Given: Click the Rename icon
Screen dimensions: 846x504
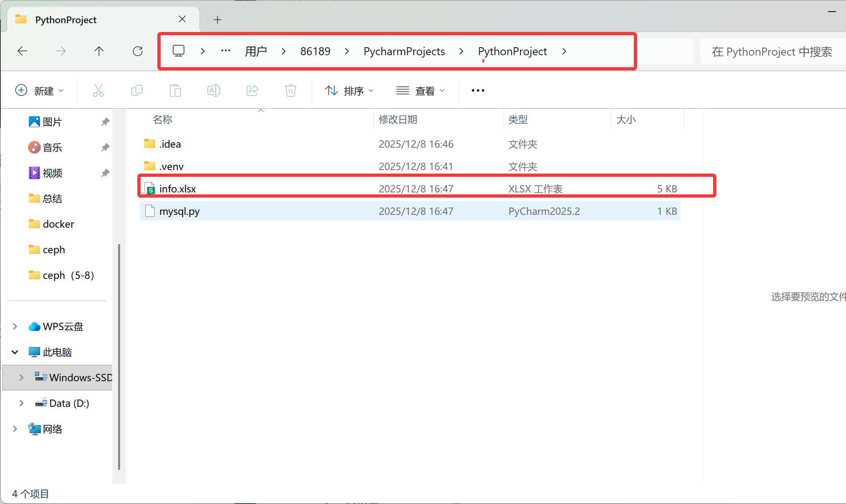Looking at the screenshot, I should click(x=213, y=91).
